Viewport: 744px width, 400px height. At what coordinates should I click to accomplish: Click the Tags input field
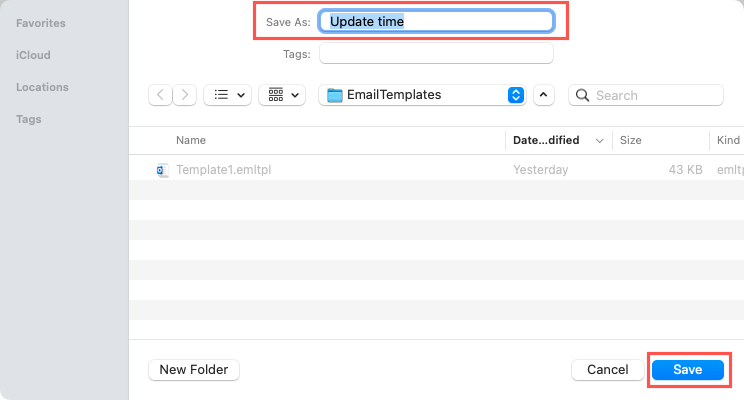[436, 53]
